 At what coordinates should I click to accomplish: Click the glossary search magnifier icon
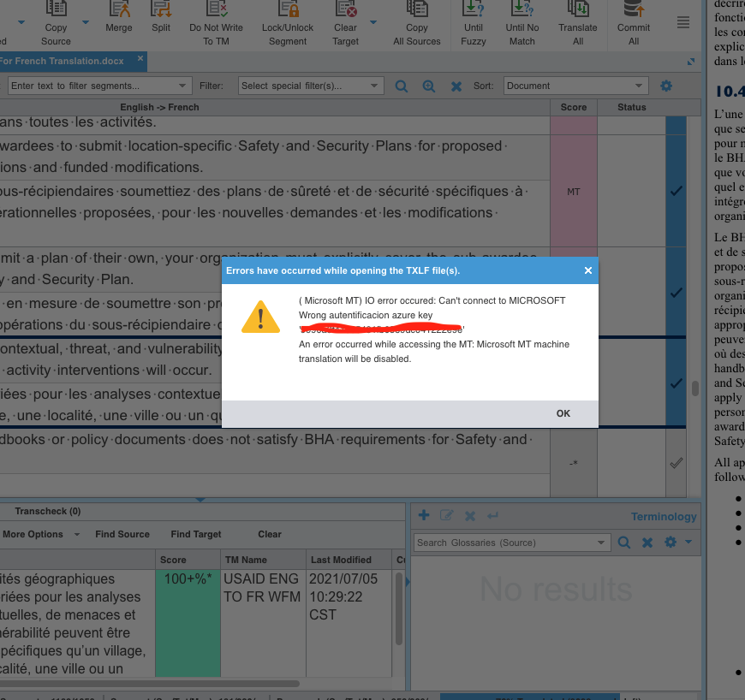coord(624,543)
